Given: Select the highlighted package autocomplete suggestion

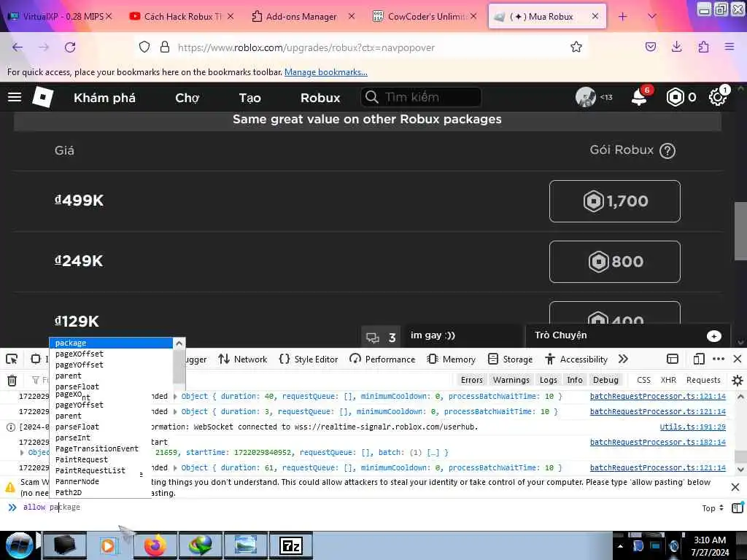Looking at the screenshot, I should click(111, 343).
